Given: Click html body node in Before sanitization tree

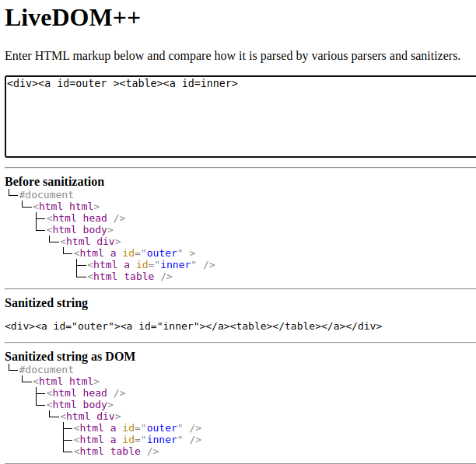Looking at the screenshot, I should pos(80,230).
